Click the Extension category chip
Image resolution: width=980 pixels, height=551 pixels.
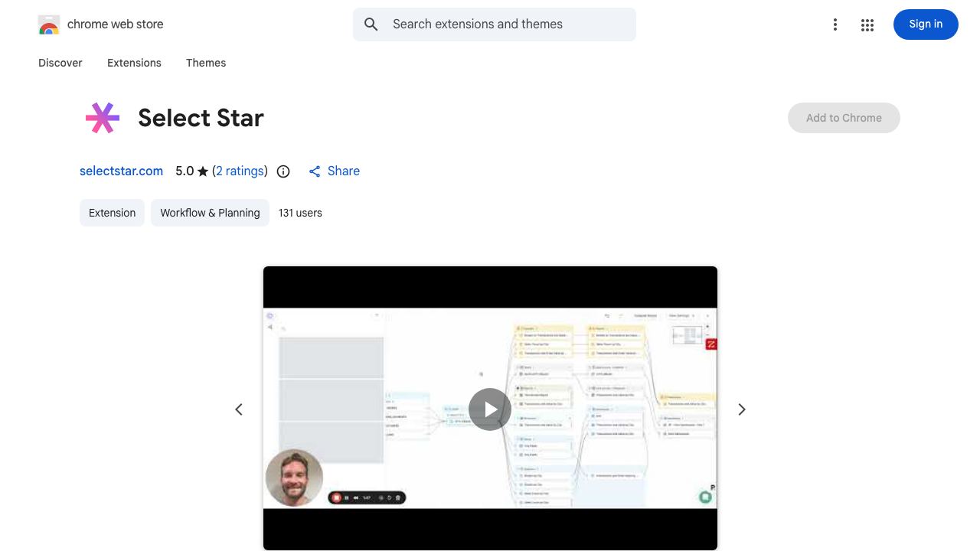tap(112, 213)
